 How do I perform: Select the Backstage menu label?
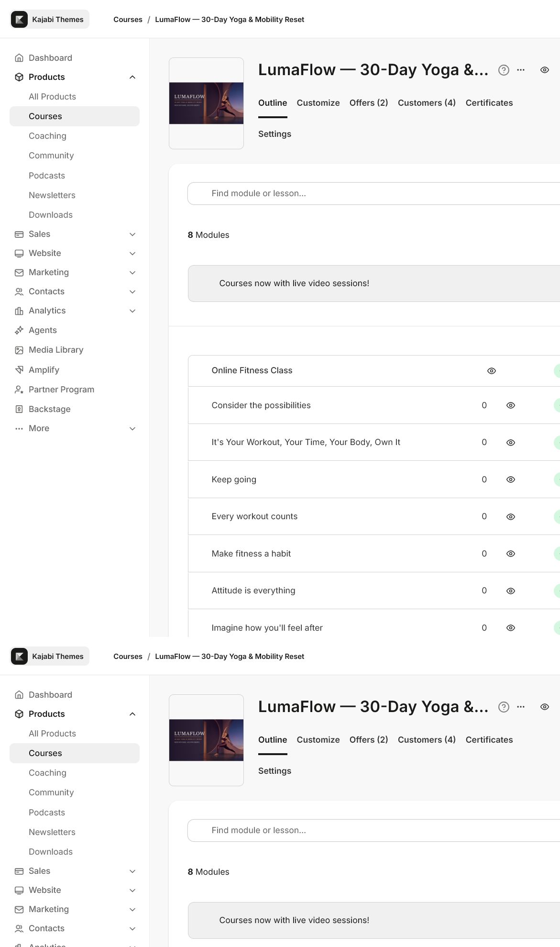[x=50, y=409]
